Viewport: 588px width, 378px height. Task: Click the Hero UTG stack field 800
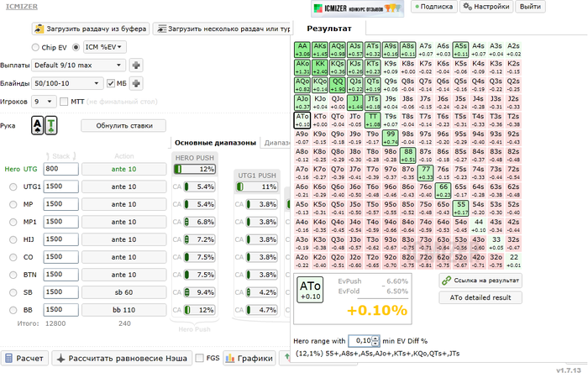tap(60, 169)
